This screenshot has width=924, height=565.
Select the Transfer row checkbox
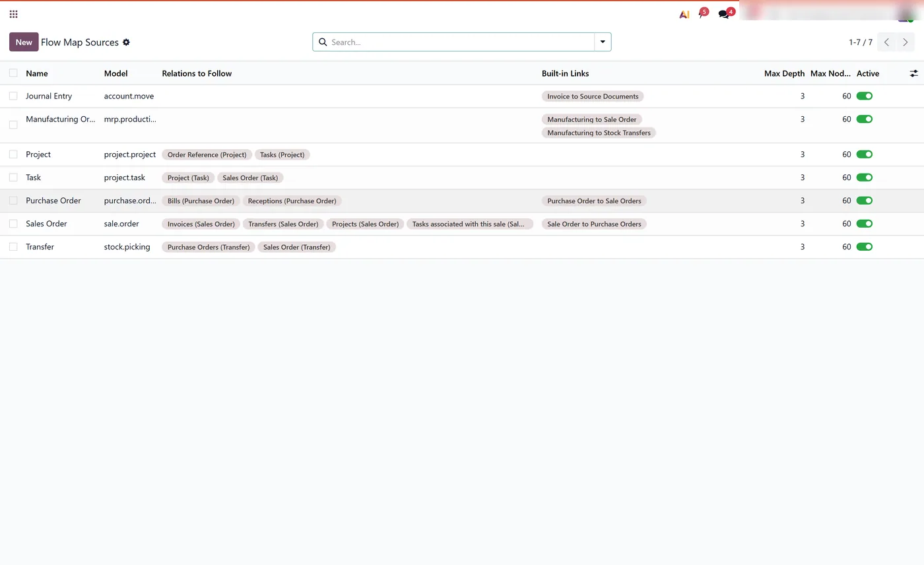point(13,247)
